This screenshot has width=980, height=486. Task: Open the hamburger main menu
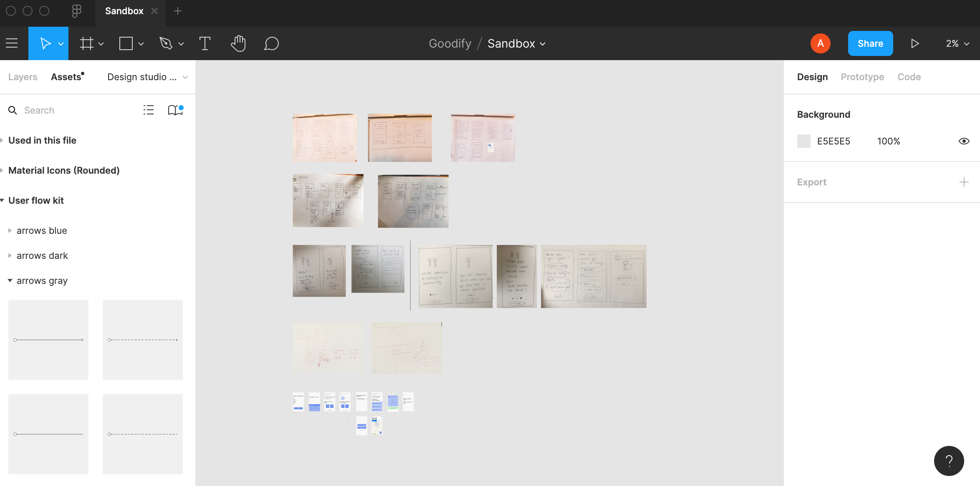point(12,43)
